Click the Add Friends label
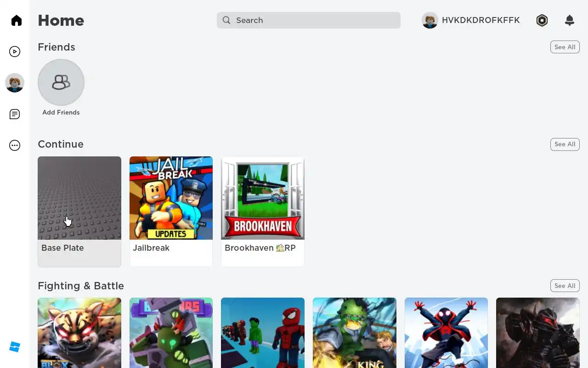Screen dimensions: 588x368 [61, 112]
